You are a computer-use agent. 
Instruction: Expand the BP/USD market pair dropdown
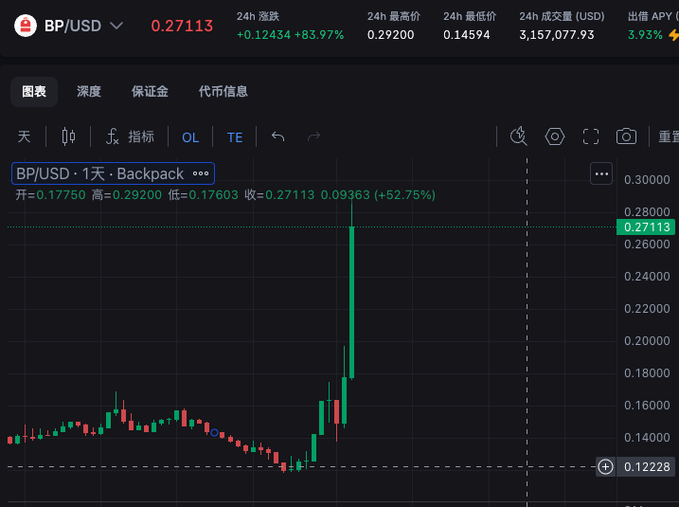coord(116,26)
